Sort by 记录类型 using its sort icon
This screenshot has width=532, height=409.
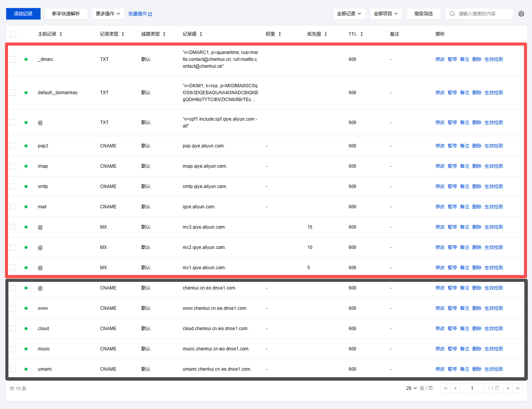[123, 34]
